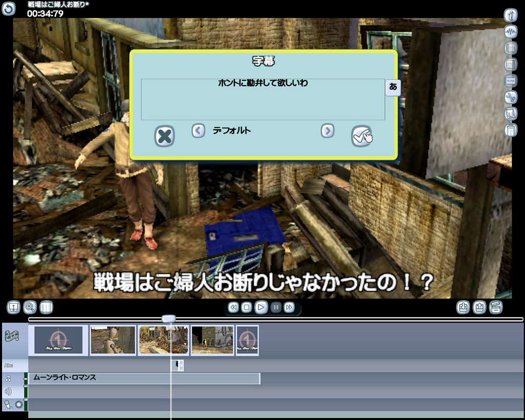Click the upload-from-tray icon left of clapperboard
The width and height of the screenshot is (525, 420).
(x=479, y=307)
